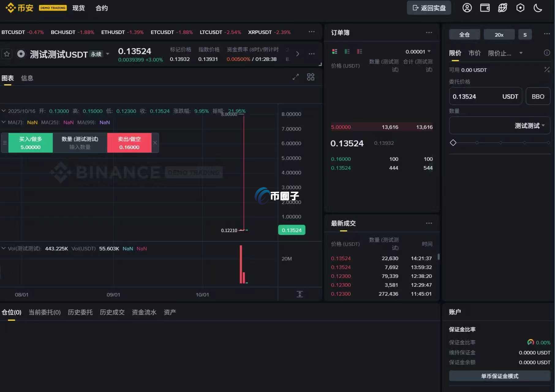Viewport: 555px width, 392px height.
Task: Open the 信息 tab above the chart
Action: point(27,78)
